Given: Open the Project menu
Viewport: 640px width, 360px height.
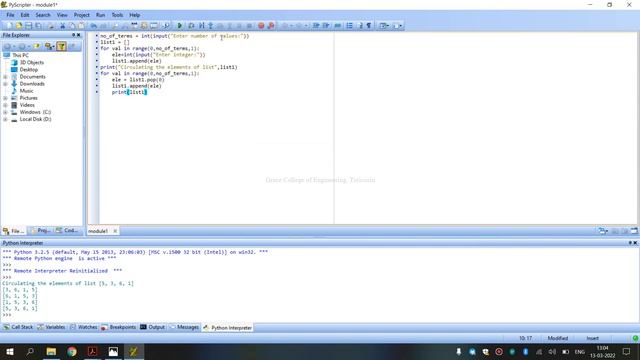Looking at the screenshot, I should tap(82, 15).
